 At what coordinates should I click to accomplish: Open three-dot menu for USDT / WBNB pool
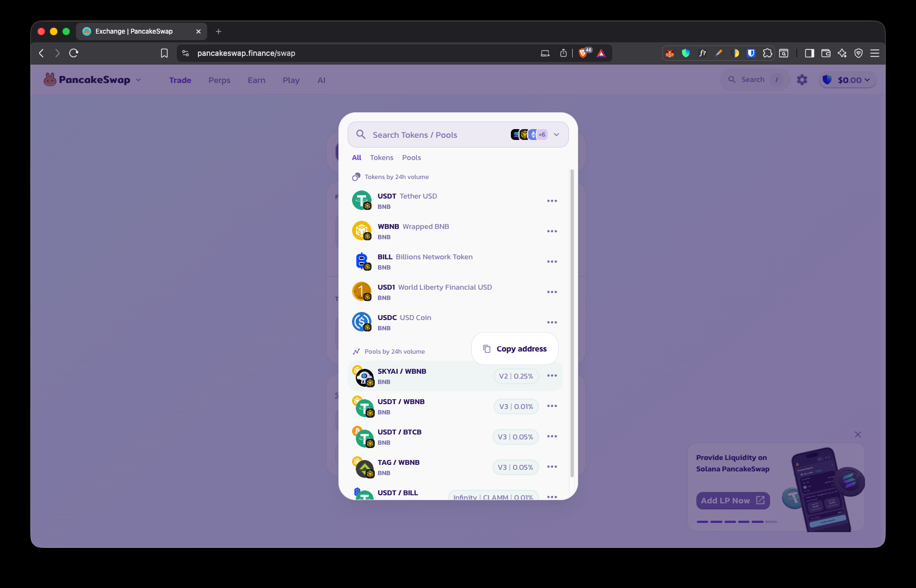pyautogui.click(x=552, y=406)
